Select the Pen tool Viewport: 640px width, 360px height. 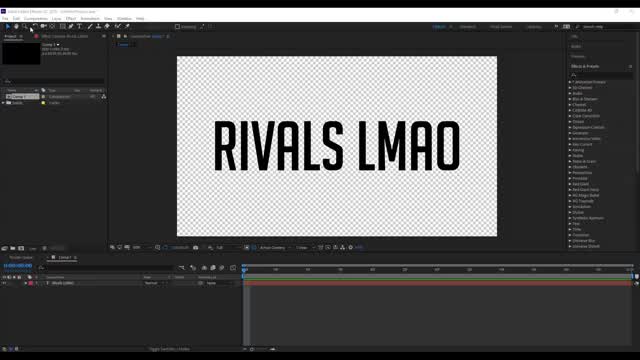point(71,26)
